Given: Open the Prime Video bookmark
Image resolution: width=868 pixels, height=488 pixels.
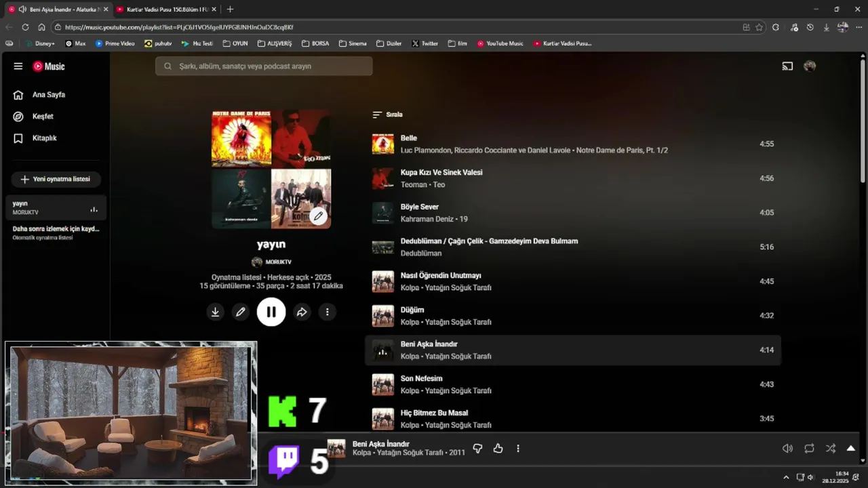Looking at the screenshot, I should pyautogui.click(x=115, y=43).
